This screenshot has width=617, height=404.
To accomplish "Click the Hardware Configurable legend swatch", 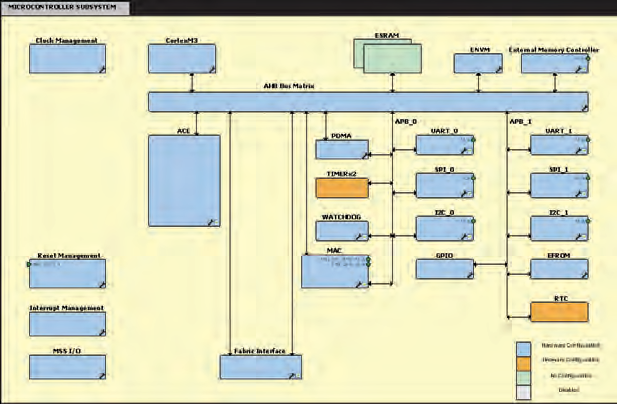I will (x=523, y=345).
